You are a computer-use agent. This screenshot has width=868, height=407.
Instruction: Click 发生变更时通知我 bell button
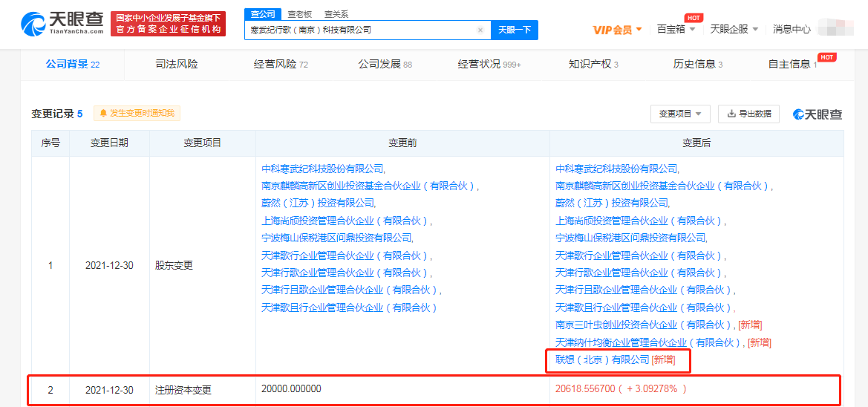point(137,114)
